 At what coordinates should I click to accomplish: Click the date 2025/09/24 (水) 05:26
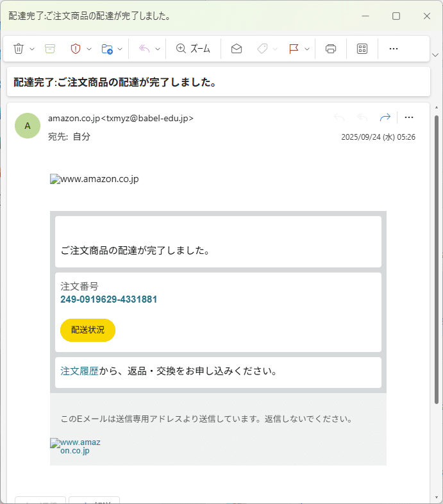pos(378,137)
